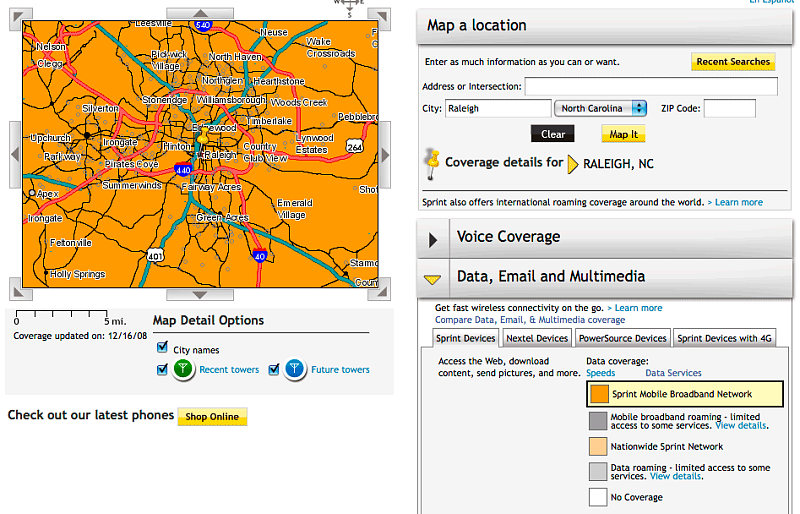The image size is (800, 514).
Task: Select the white No Coverage swatch
Action: tap(598, 497)
